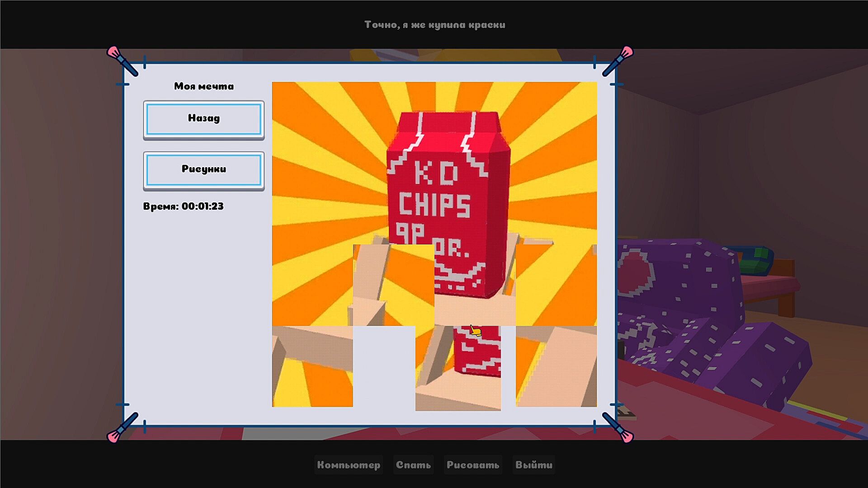Click the misplaced orange tile beside the carton
The width and height of the screenshot is (868, 488).
click(x=393, y=285)
